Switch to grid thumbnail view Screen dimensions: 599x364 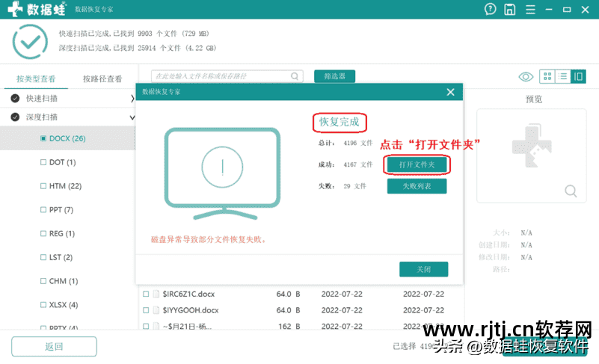click(x=547, y=76)
